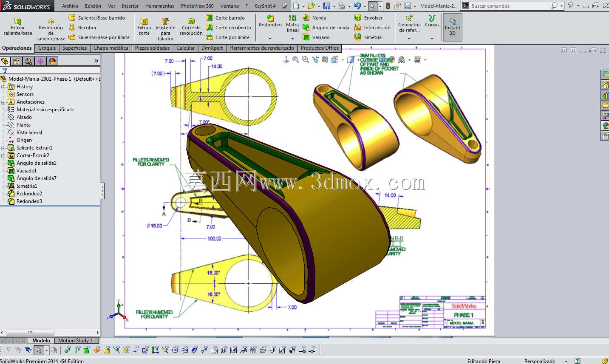The height and width of the screenshot is (364, 609).
Task: Switch to the DimXpert tab
Action: (x=212, y=48)
